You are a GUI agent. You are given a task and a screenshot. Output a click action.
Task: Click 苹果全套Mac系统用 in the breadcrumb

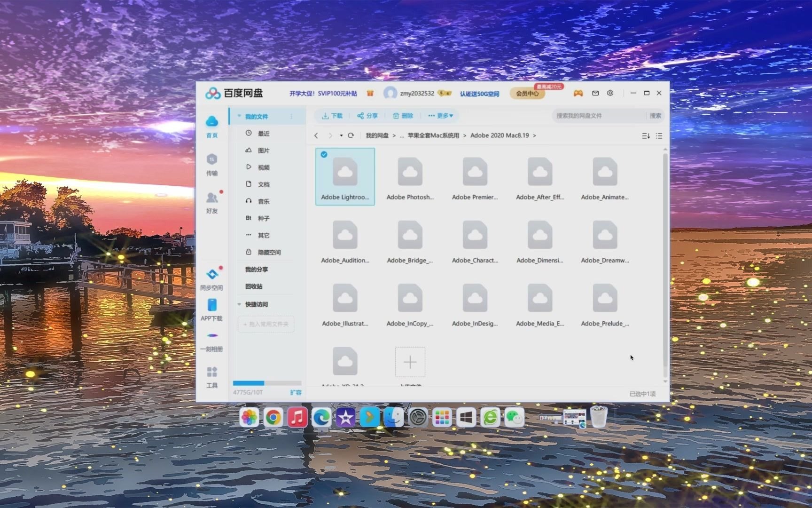(x=433, y=135)
